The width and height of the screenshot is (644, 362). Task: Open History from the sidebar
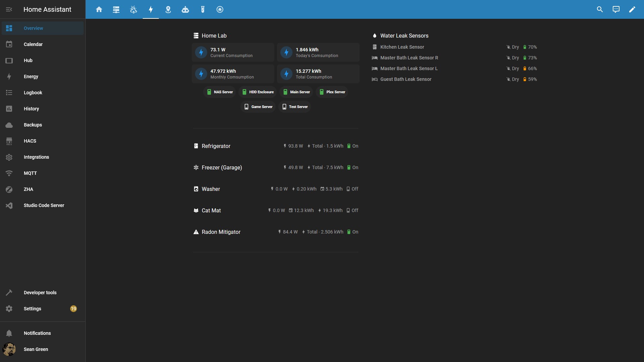[x=43, y=109]
